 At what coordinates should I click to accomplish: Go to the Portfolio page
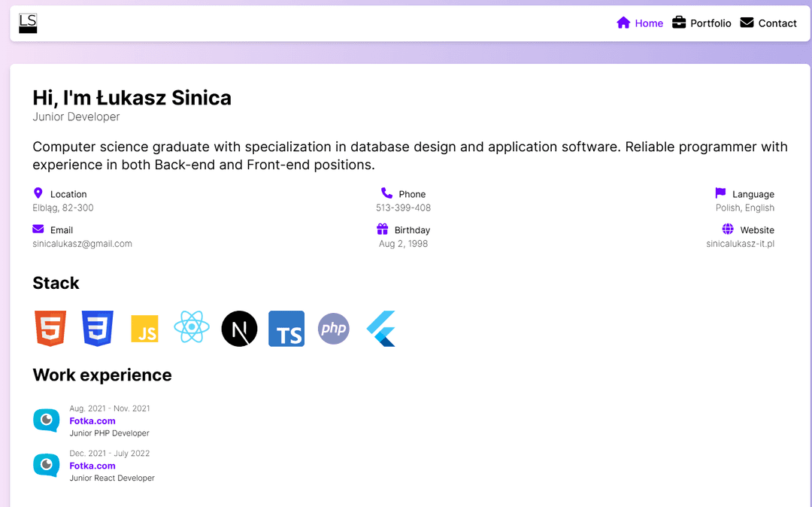pos(701,23)
